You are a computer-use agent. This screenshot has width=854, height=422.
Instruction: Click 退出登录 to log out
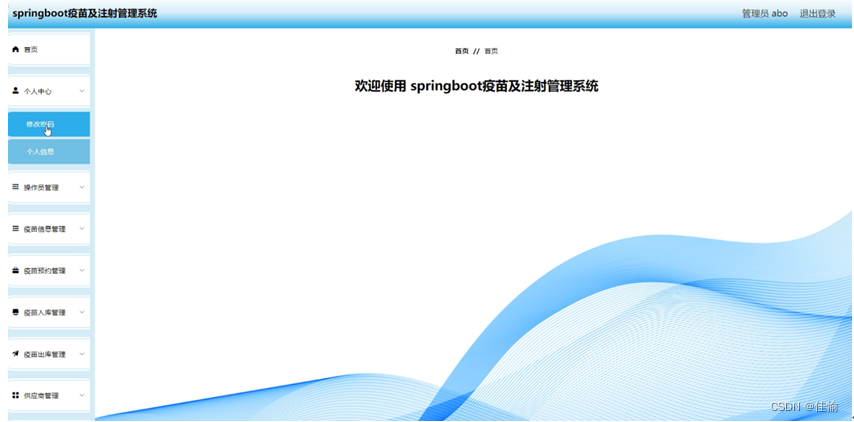[x=817, y=14]
